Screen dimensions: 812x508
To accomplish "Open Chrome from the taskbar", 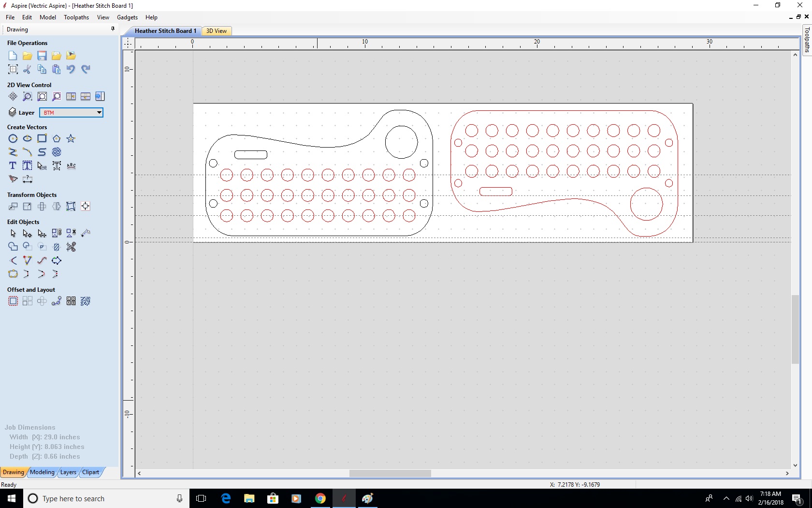I will point(320,498).
